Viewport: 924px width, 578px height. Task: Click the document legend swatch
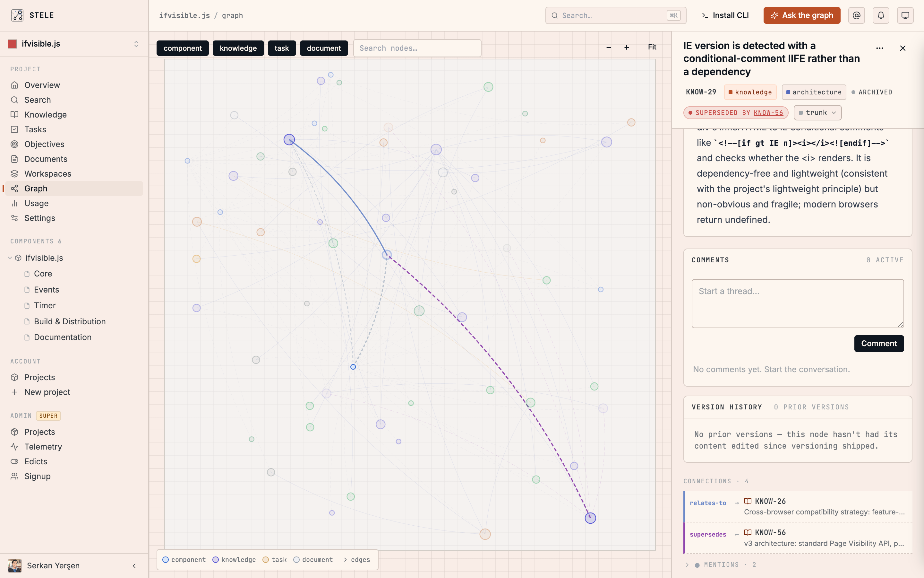tap(296, 560)
